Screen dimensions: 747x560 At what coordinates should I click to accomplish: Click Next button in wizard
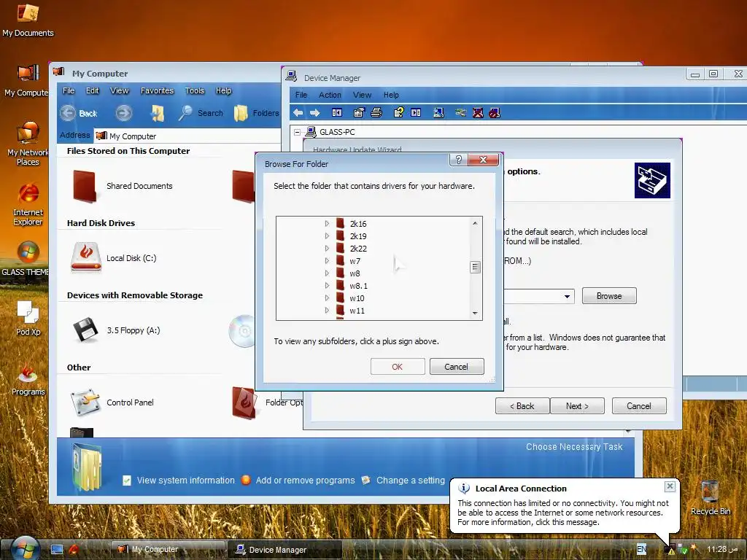point(577,405)
